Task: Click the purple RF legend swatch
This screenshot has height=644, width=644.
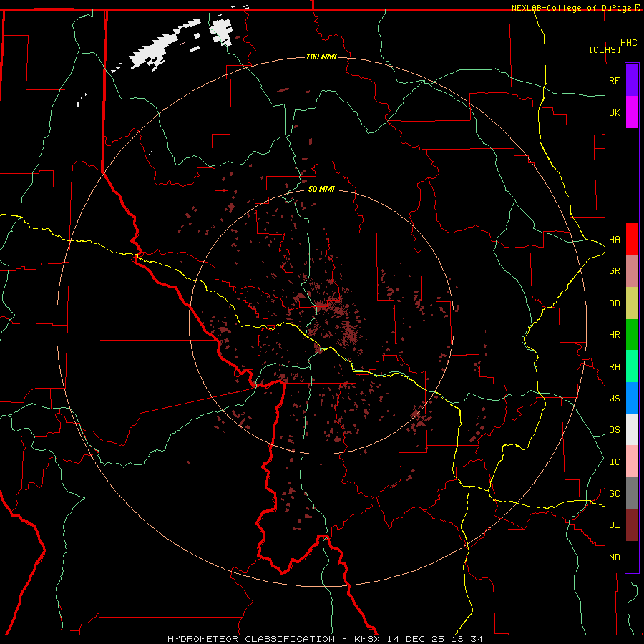Action: tap(632, 80)
